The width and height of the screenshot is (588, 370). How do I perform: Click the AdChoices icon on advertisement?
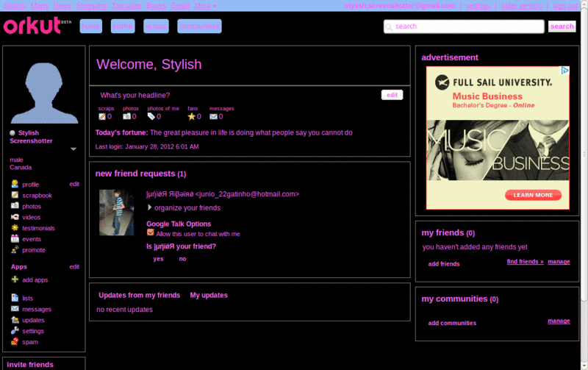pyautogui.click(x=564, y=71)
